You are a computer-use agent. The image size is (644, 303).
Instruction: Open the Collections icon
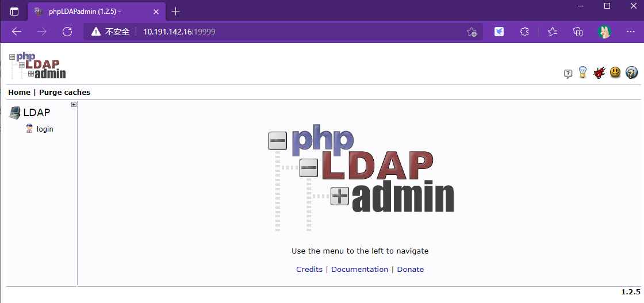click(x=578, y=32)
